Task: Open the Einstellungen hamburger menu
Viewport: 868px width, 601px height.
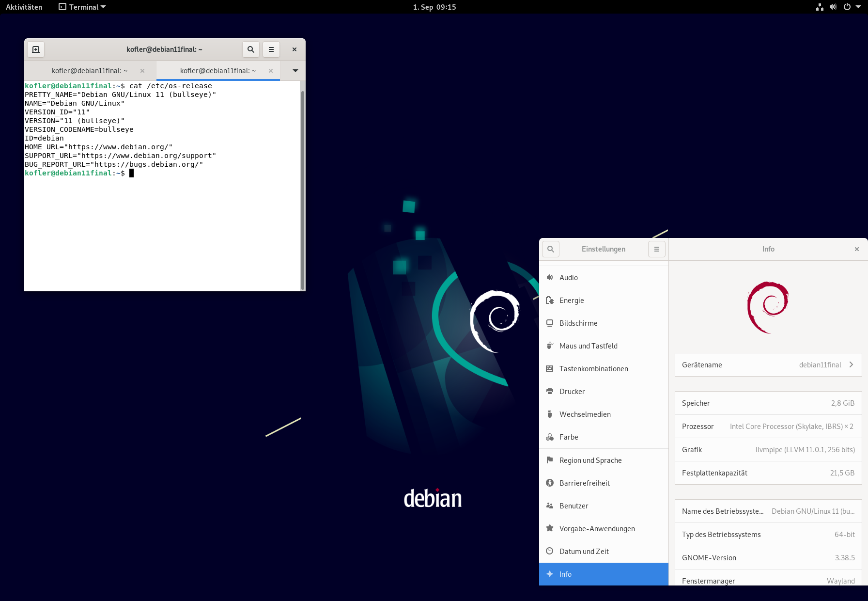Action: 656,249
